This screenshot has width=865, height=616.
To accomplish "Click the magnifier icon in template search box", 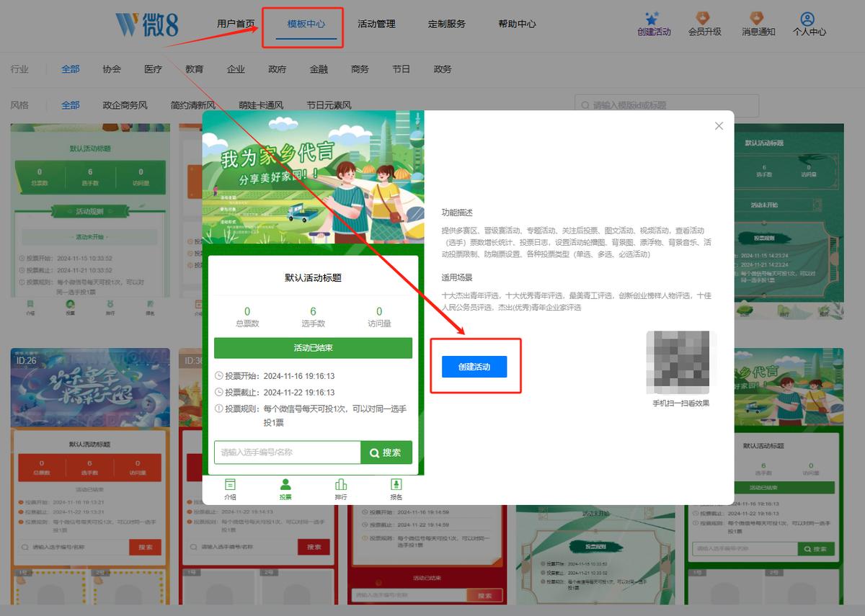I will (x=585, y=105).
